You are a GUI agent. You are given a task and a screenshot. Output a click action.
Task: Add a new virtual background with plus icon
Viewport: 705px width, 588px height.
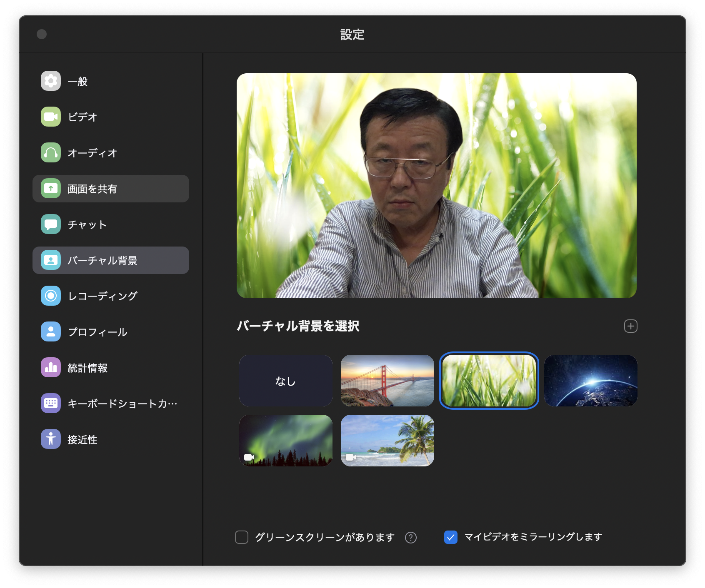click(630, 326)
